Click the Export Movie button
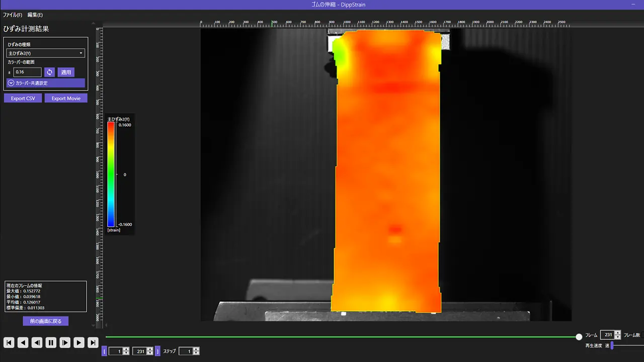This screenshot has width=644, height=362. coord(66,98)
